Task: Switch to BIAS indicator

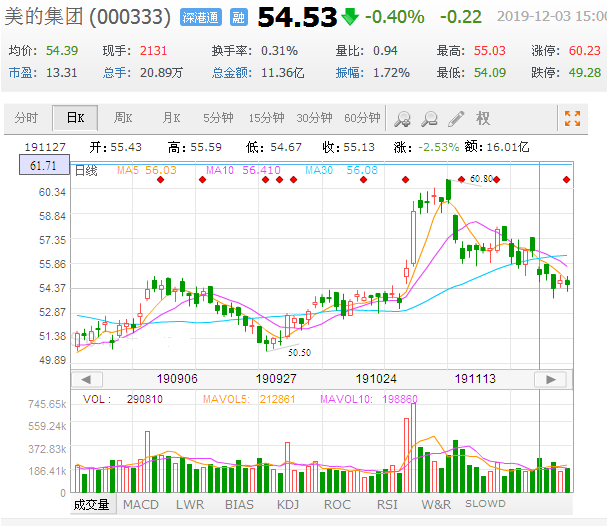Action: pyautogui.click(x=239, y=504)
